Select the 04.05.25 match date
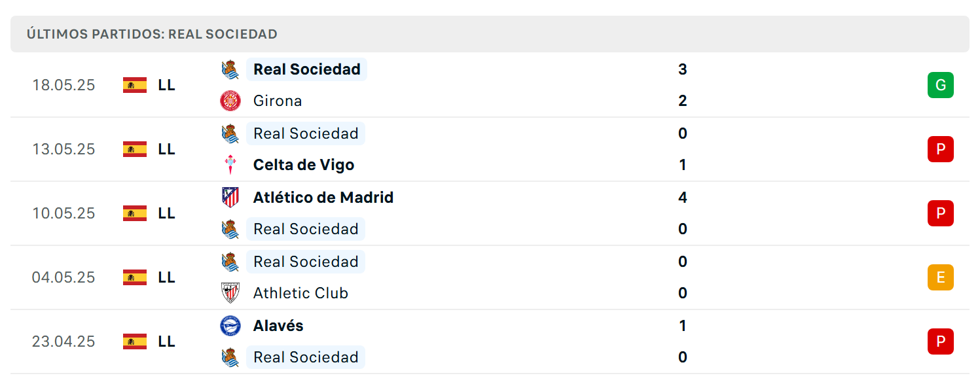 click(x=64, y=277)
